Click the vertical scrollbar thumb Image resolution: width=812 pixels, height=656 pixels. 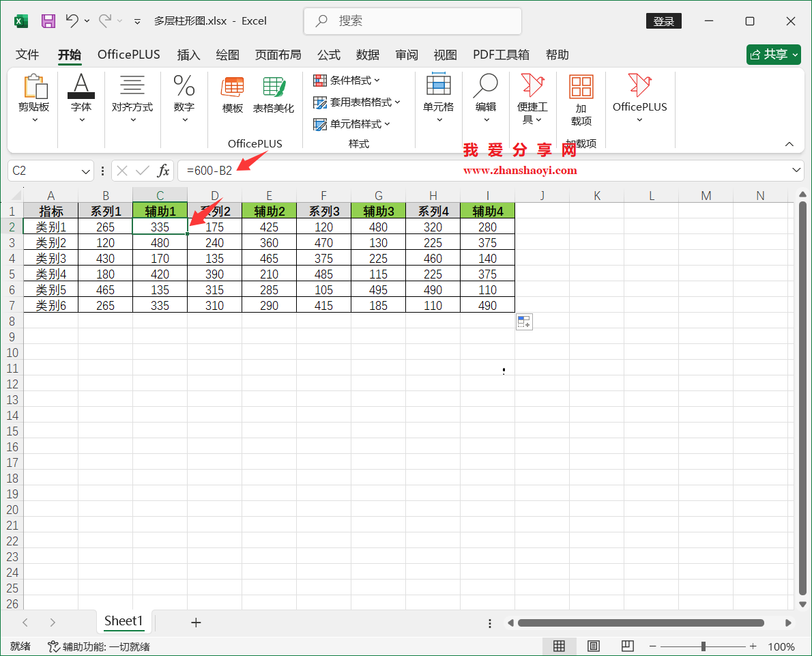pos(802,398)
